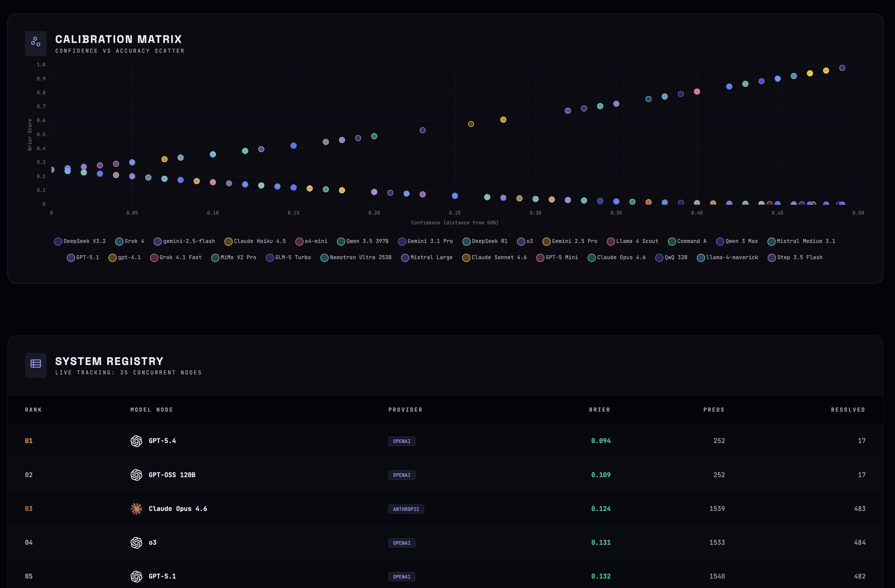895x588 pixels.
Task: Sort table by BRIER column header
Action: tap(599, 410)
